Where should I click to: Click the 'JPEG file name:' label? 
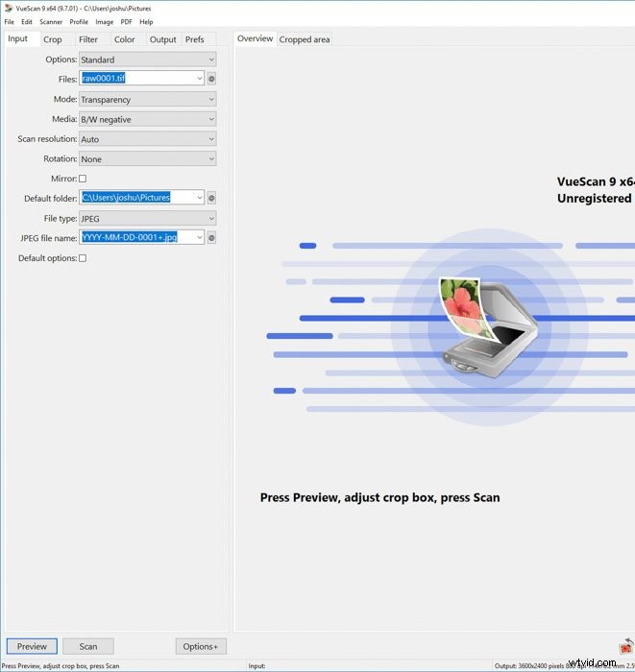[x=48, y=238]
